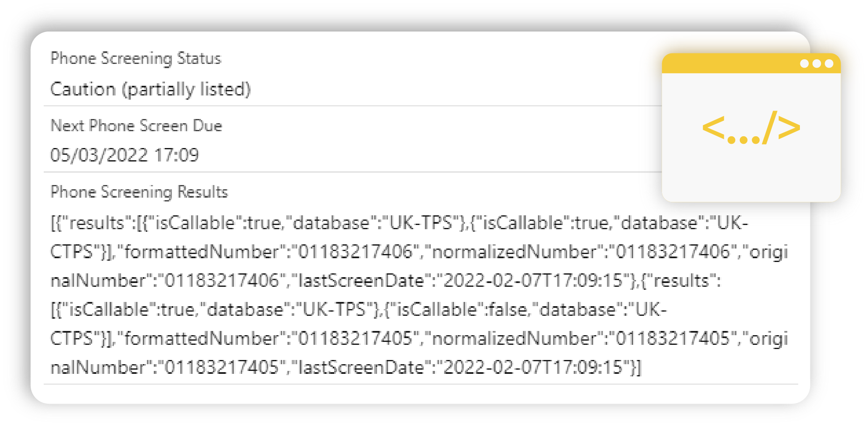Collapse the Phone Screening Results section
The width and height of the screenshot is (868, 426).
tap(139, 192)
